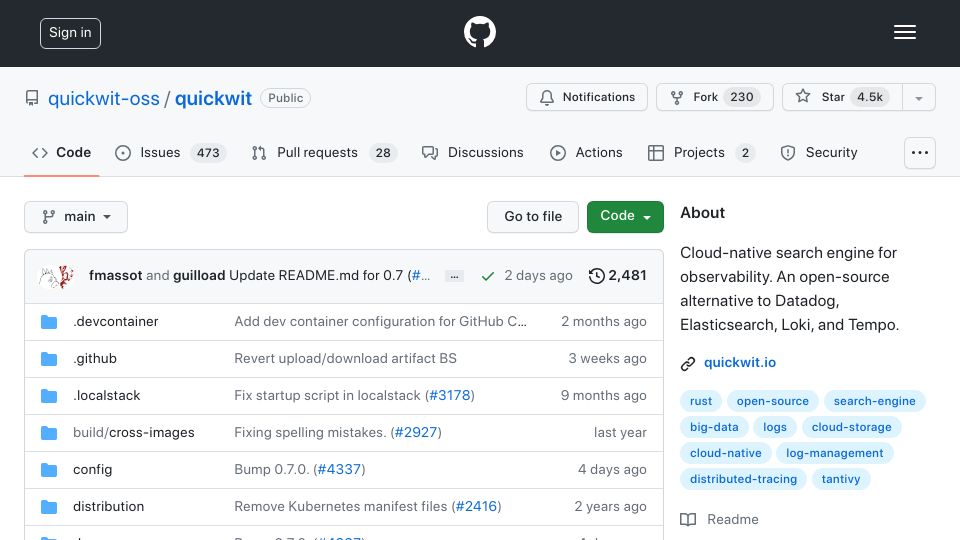Click the build/cross-images folder icon
960x540 pixels.
pyautogui.click(x=49, y=433)
